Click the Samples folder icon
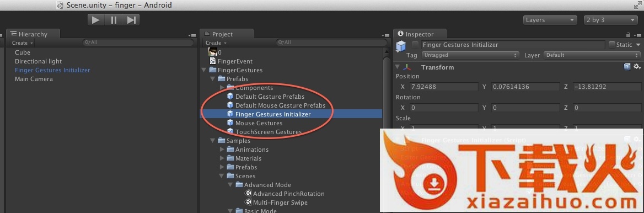644x213 pixels. pyautogui.click(x=222, y=140)
